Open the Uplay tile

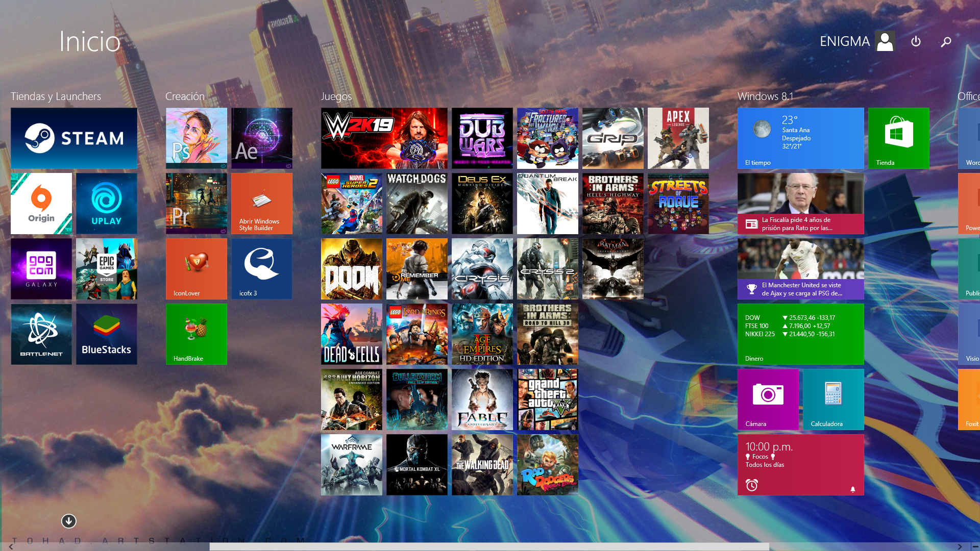107,204
